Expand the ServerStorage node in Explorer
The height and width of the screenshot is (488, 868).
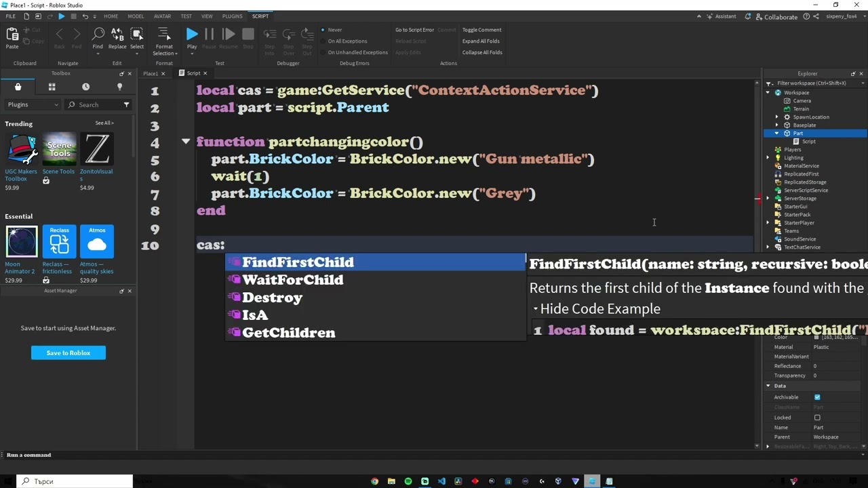pos(768,198)
